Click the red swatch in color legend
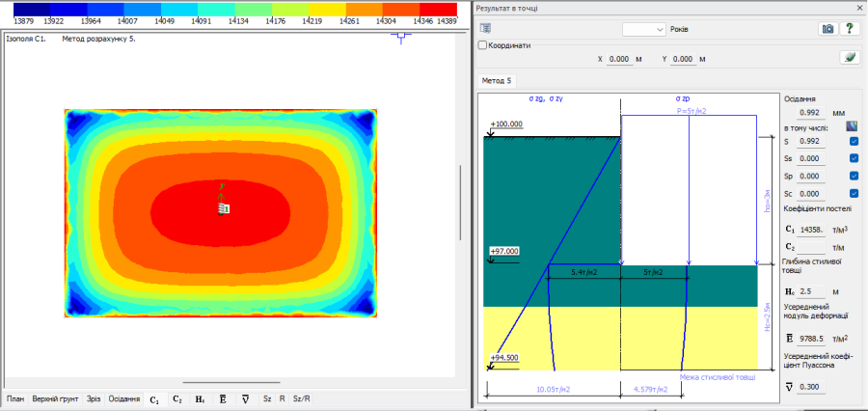The height and width of the screenshot is (411, 868). tap(439, 9)
